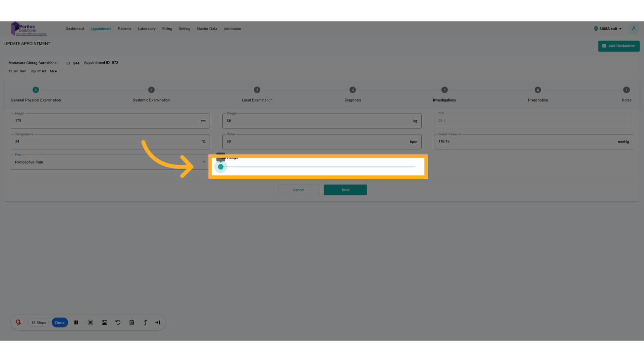Jump to step 6 Prescription
This screenshot has height=362, width=644.
point(538,90)
